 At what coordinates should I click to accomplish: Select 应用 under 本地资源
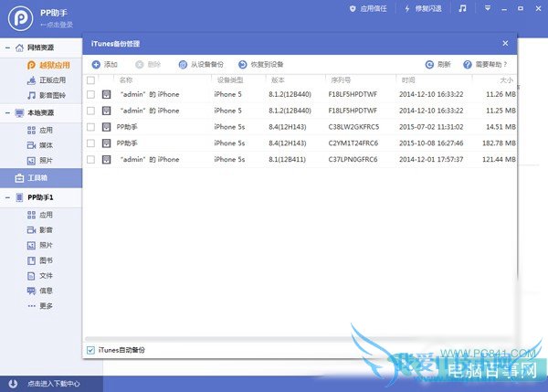40,131
